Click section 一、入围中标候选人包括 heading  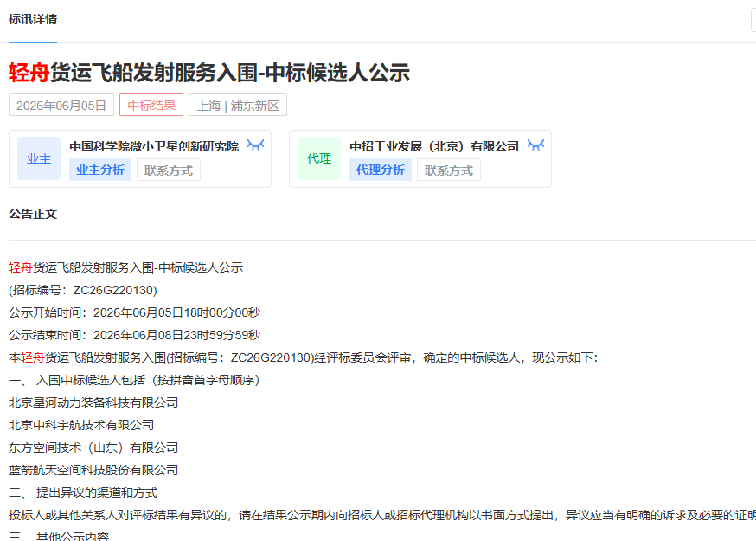click(x=135, y=380)
